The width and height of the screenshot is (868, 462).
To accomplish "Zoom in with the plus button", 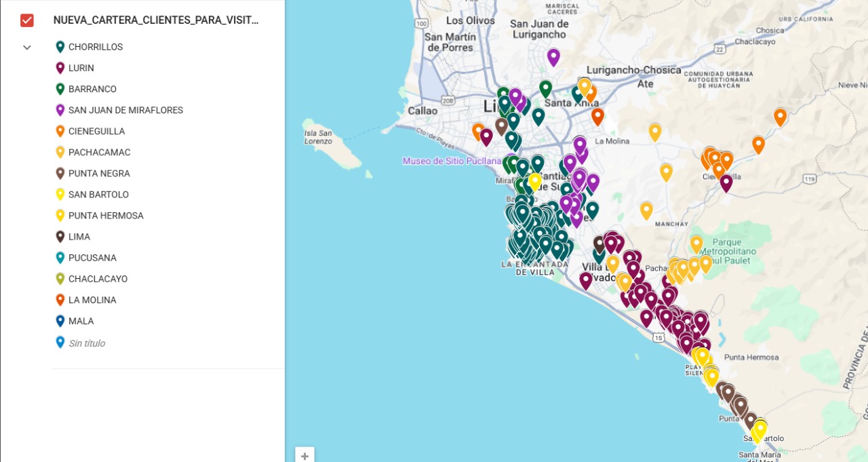I will (x=304, y=456).
